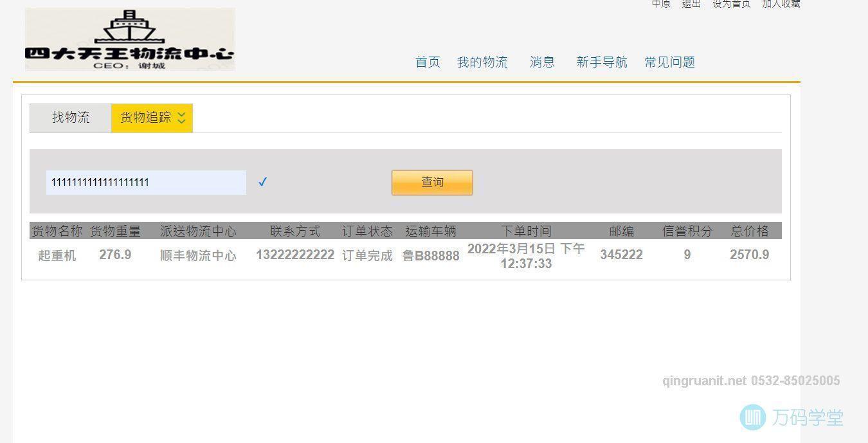Open the 常见问题 FAQ page
This screenshot has width=868, height=443.
tap(669, 62)
